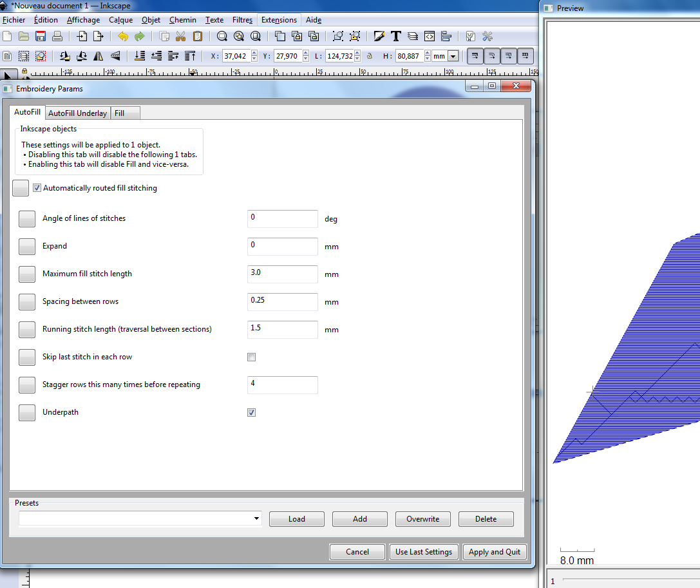
Task: Open the Extensions menu
Action: (x=278, y=20)
